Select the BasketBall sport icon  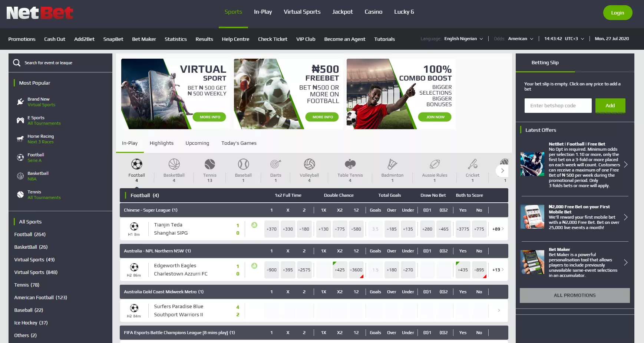click(174, 164)
